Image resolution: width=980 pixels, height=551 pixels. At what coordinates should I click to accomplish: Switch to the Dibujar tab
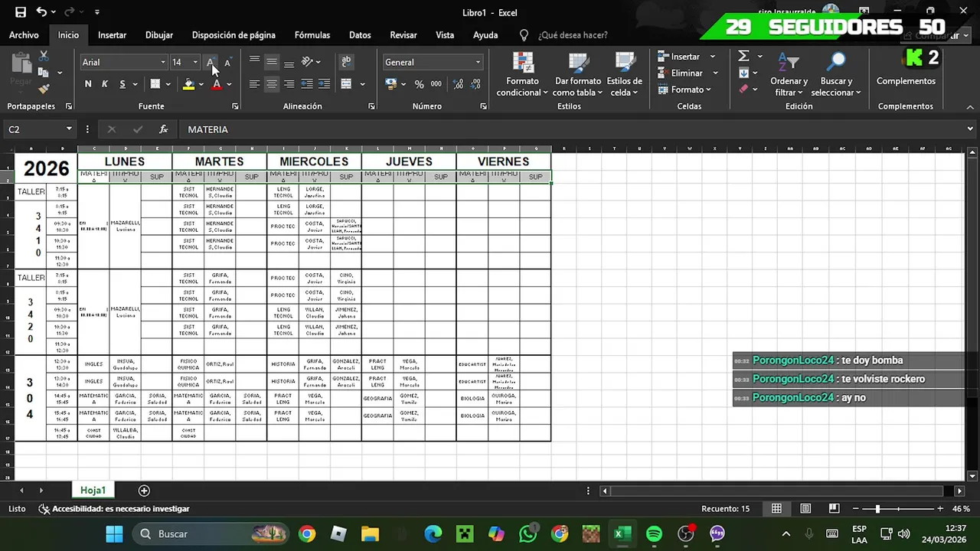coord(159,35)
